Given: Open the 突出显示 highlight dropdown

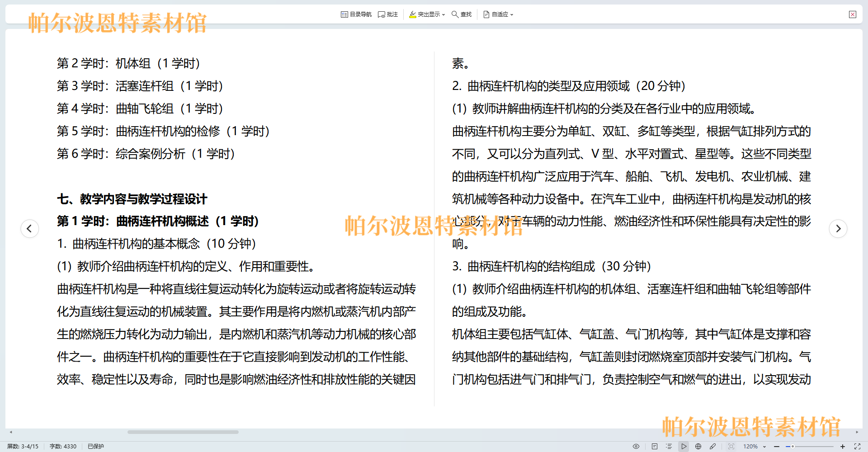Looking at the screenshot, I should coord(427,14).
